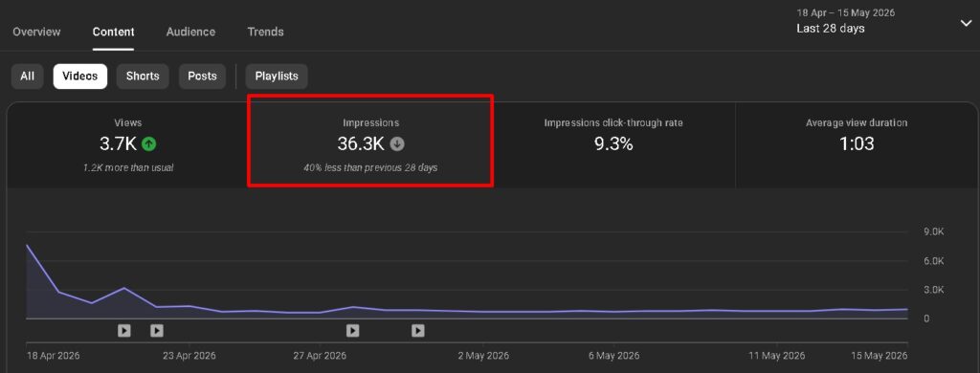Click the '11 May 2026' axis label
The image size is (980, 373).
click(777, 356)
